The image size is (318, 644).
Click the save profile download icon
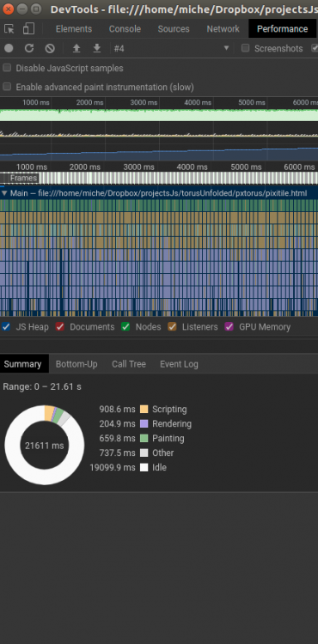click(x=97, y=48)
